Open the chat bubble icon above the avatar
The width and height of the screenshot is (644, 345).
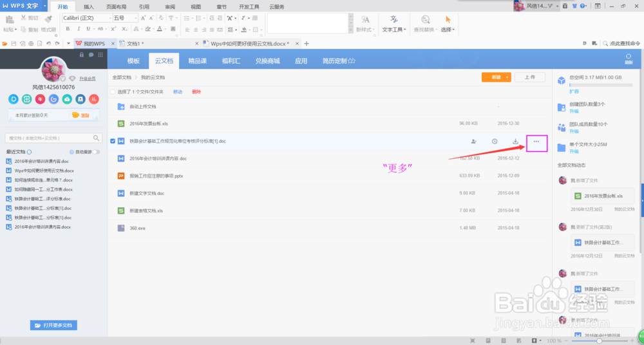(x=91, y=55)
